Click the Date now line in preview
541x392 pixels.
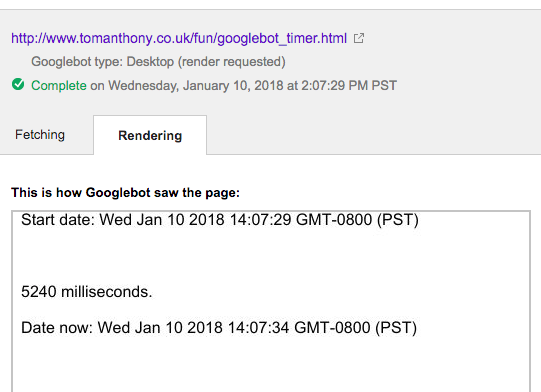219,328
